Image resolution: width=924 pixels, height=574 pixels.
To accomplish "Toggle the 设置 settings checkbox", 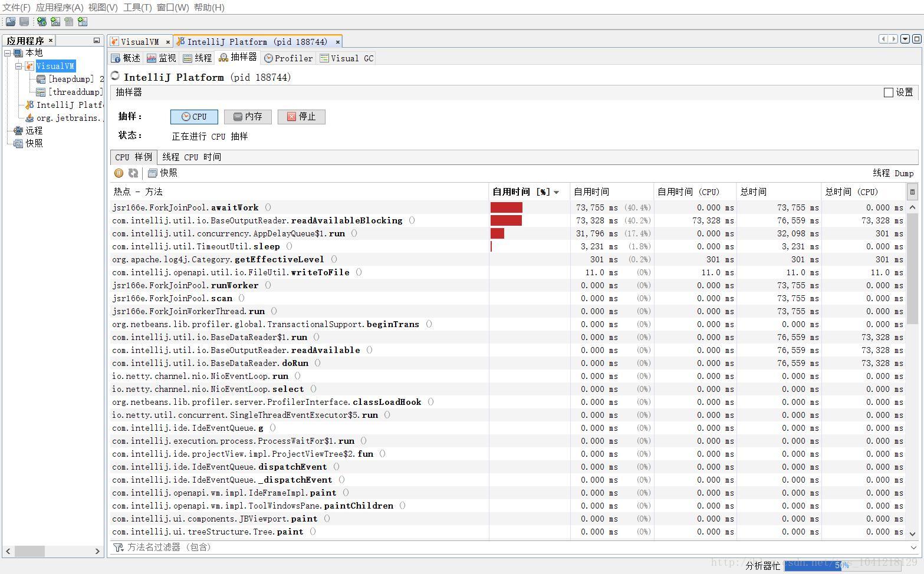I will (888, 93).
